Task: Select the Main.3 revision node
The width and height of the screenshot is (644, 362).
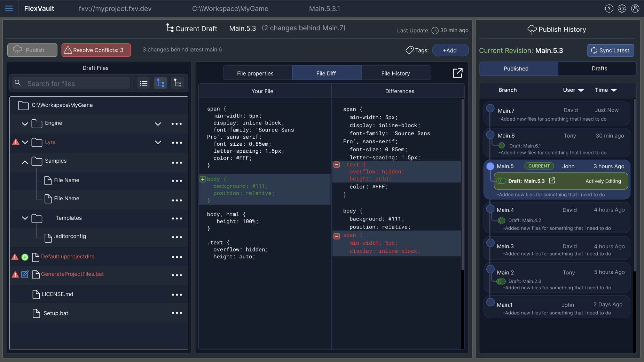Action: click(x=490, y=242)
